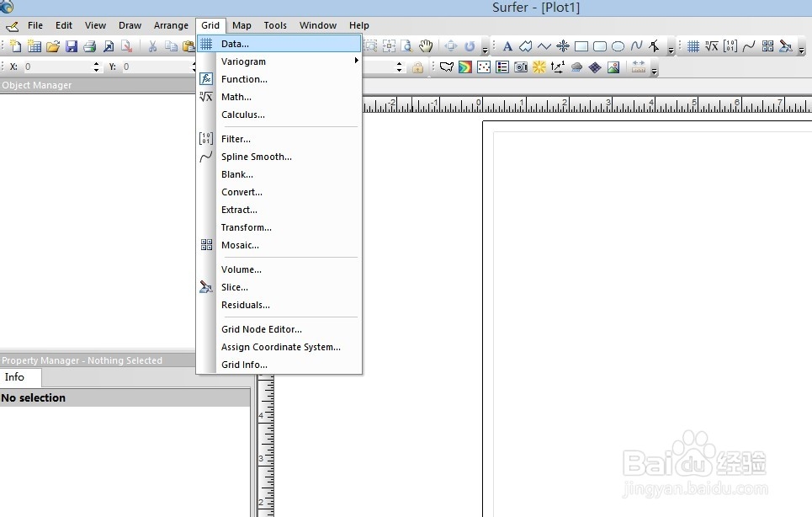This screenshot has width=812, height=517.
Task: Click the New Base Map icon
Action: tap(447, 67)
